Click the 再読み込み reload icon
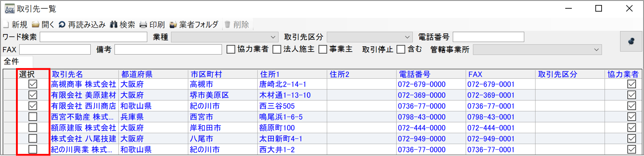The image size is (644, 156). [x=62, y=25]
